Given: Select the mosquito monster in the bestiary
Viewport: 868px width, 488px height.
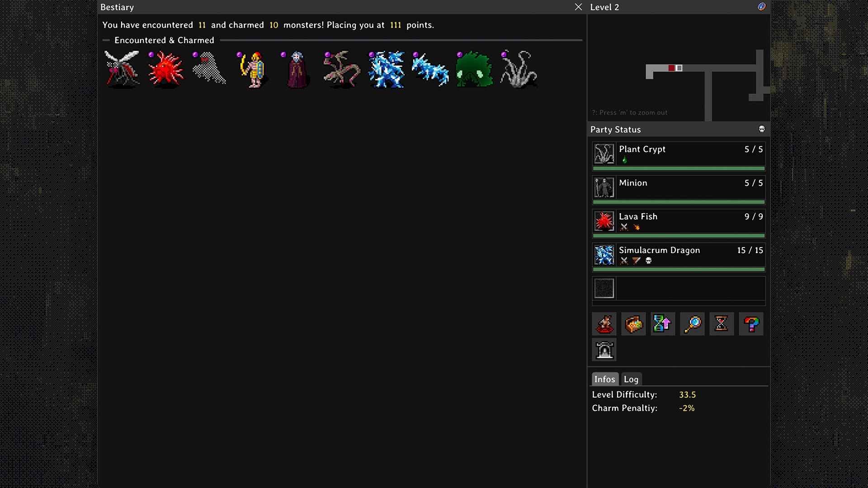Looking at the screenshot, I should (122, 69).
